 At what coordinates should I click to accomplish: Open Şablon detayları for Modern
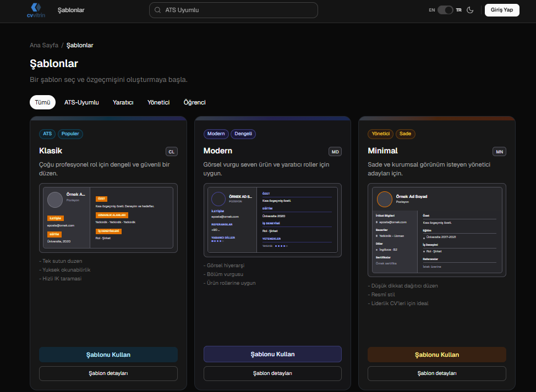[x=272, y=373]
